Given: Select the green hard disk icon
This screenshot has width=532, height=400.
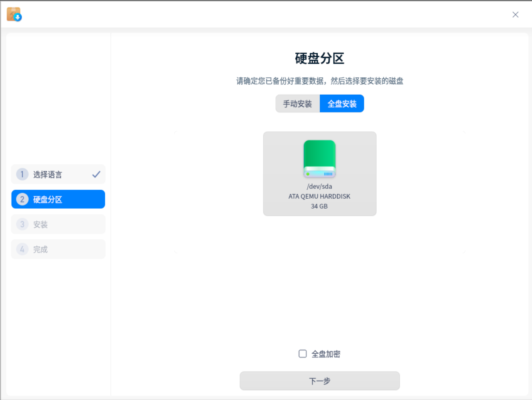Looking at the screenshot, I should 319,158.
